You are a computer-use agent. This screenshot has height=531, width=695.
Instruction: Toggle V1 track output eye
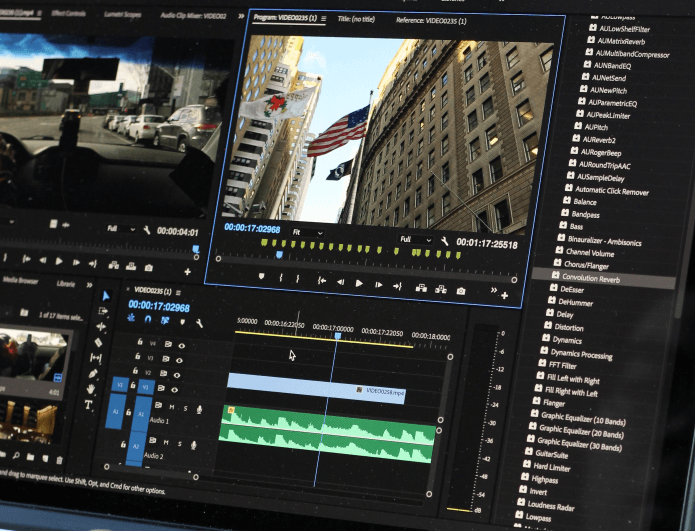coord(174,390)
